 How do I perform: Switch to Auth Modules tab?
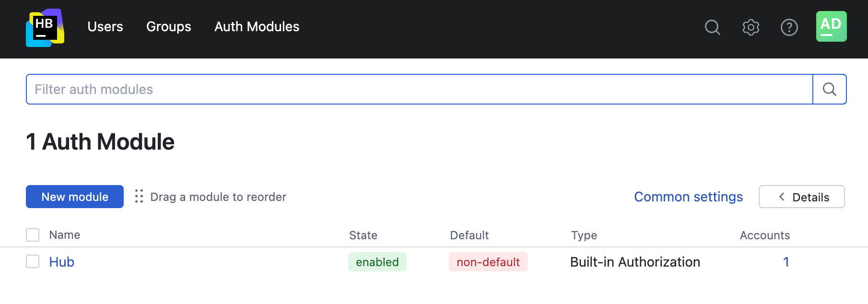pyautogui.click(x=257, y=27)
